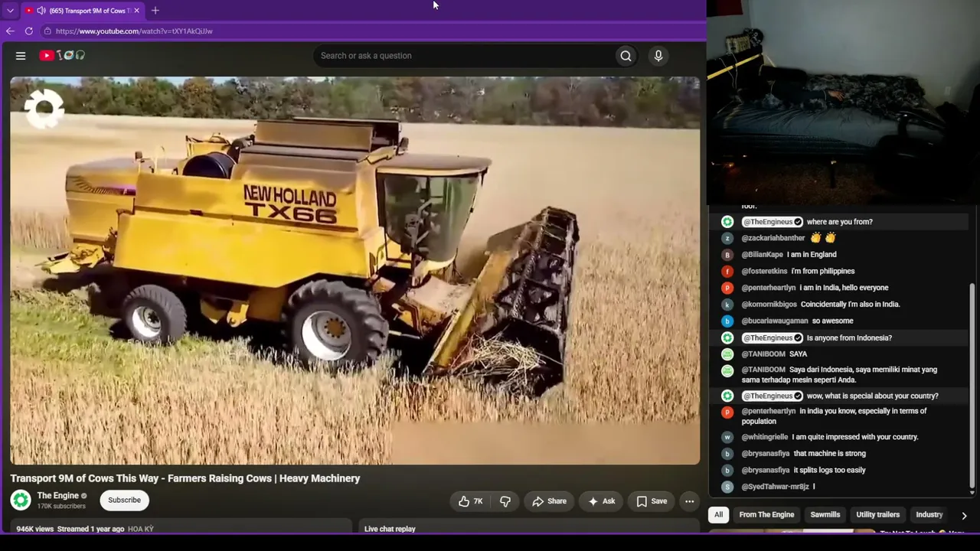Click the avatar next to @zackariahbanther
The width and height of the screenshot is (980, 551).
point(727,238)
